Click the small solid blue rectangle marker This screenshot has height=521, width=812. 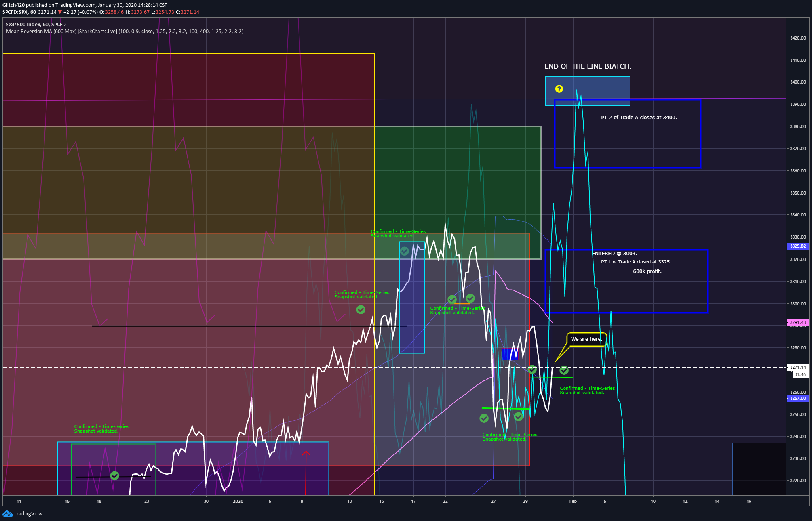(510, 354)
